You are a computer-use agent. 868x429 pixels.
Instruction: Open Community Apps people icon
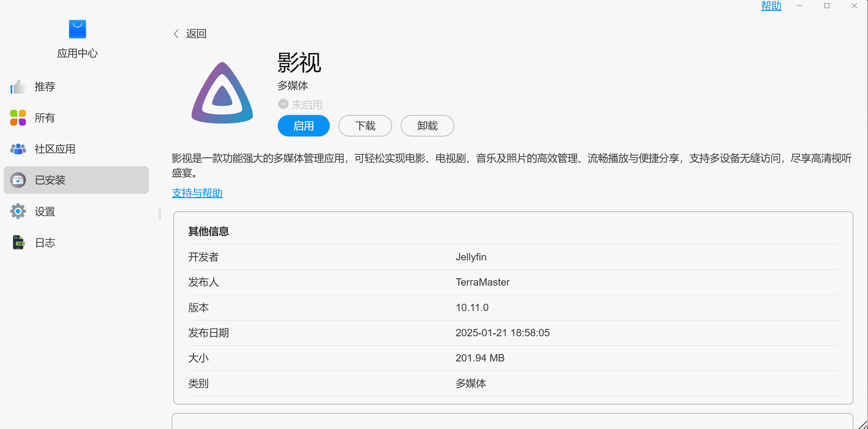pyautogui.click(x=18, y=149)
